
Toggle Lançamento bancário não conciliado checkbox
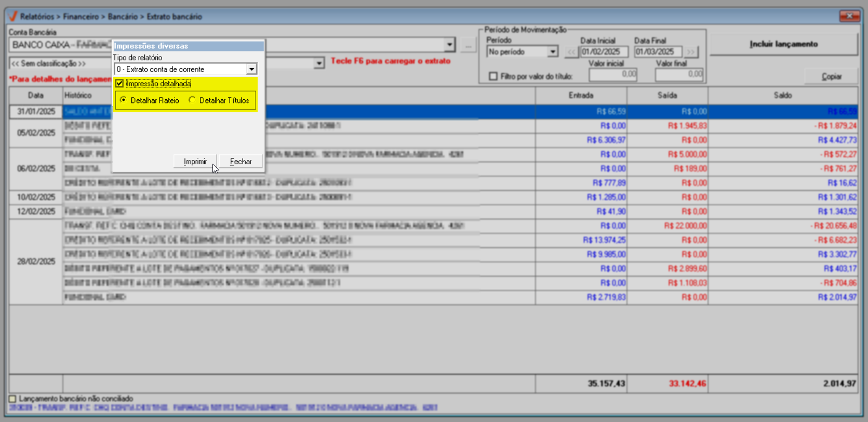(12, 399)
